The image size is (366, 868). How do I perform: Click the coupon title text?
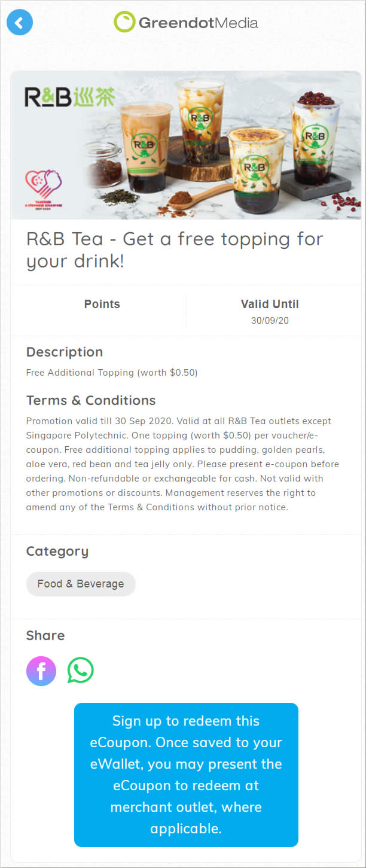click(x=175, y=249)
